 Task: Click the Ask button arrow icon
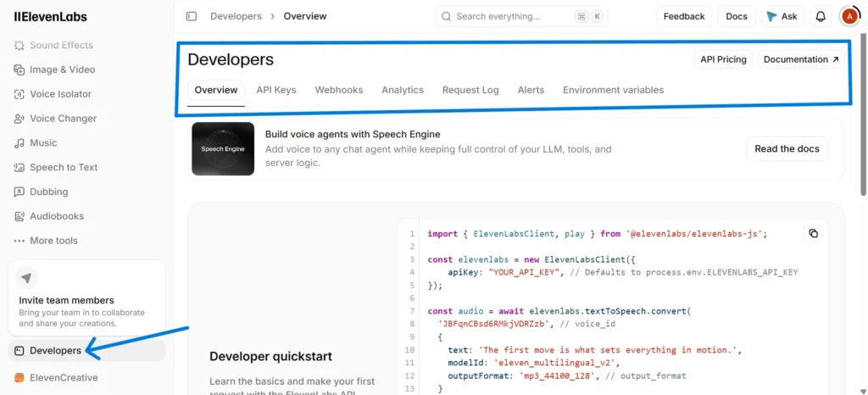tap(771, 17)
